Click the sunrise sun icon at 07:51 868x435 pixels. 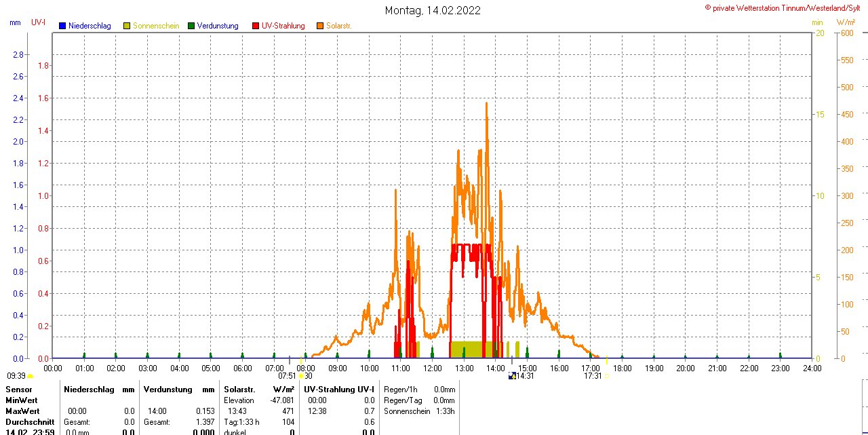click(301, 376)
